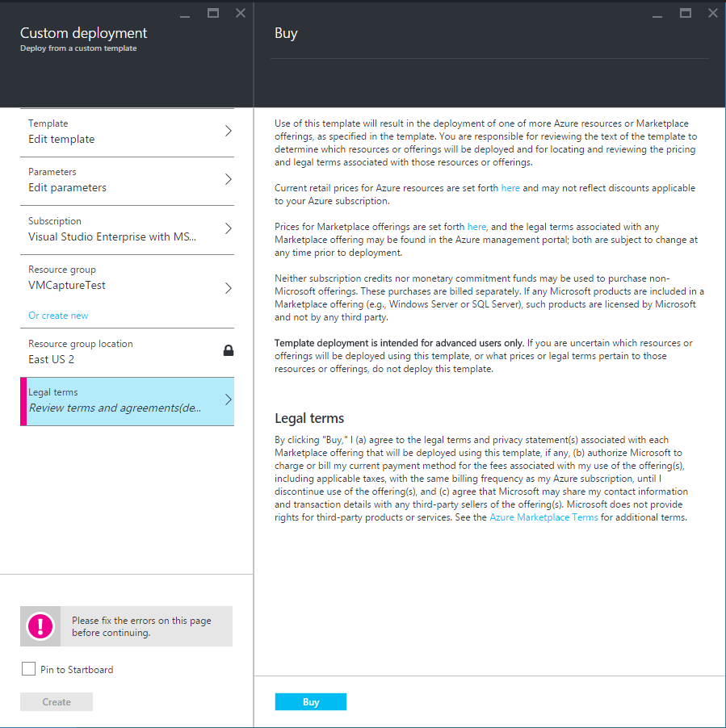Open Azure retail prices 'here' link
Viewport: 726px width, 728px height.
click(510, 188)
